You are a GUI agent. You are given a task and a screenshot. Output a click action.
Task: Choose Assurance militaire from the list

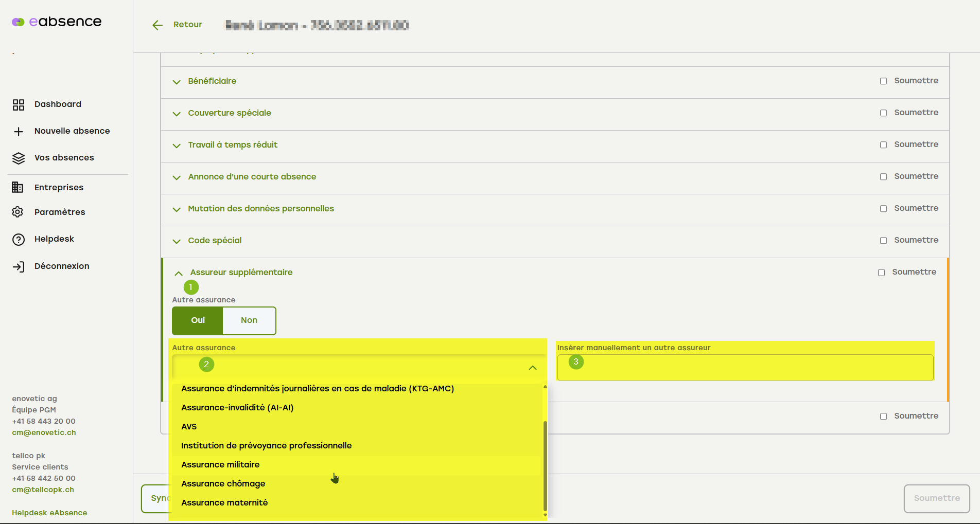(x=220, y=465)
